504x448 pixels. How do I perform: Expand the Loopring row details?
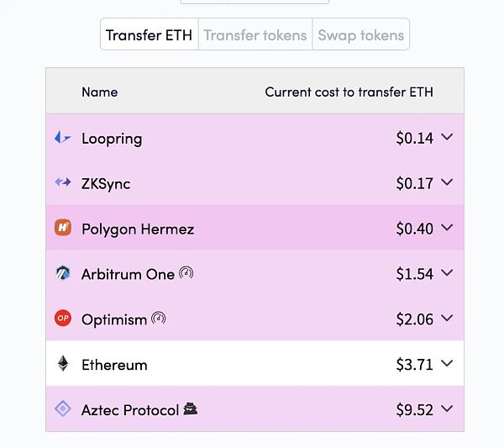click(447, 137)
